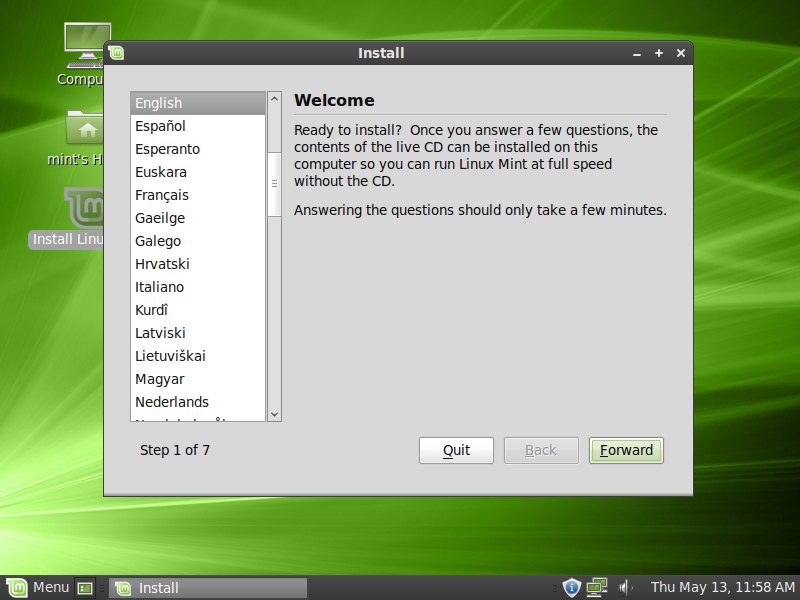Click the language list scroll-down arrow

tap(274, 415)
